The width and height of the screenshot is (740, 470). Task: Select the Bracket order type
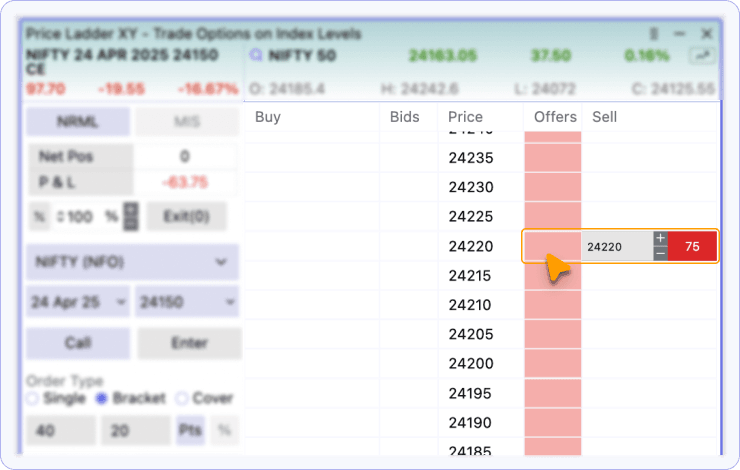coord(102,398)
